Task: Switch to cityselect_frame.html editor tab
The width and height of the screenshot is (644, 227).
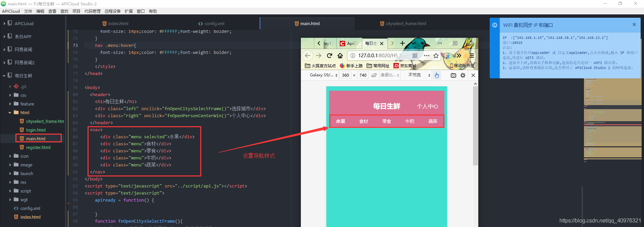Action: [x=403, y=23]
